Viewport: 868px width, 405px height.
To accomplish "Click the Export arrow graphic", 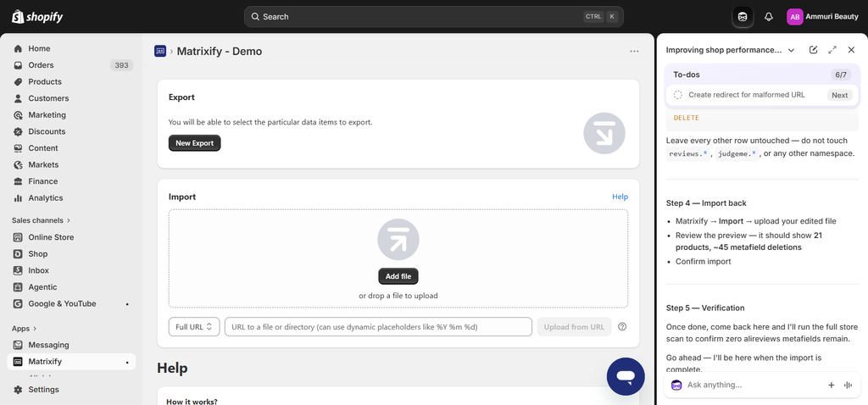I will coord(604,133).
